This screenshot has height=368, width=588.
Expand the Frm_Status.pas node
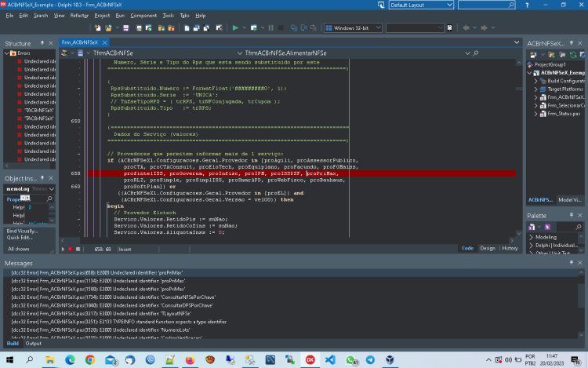(536, 114)
